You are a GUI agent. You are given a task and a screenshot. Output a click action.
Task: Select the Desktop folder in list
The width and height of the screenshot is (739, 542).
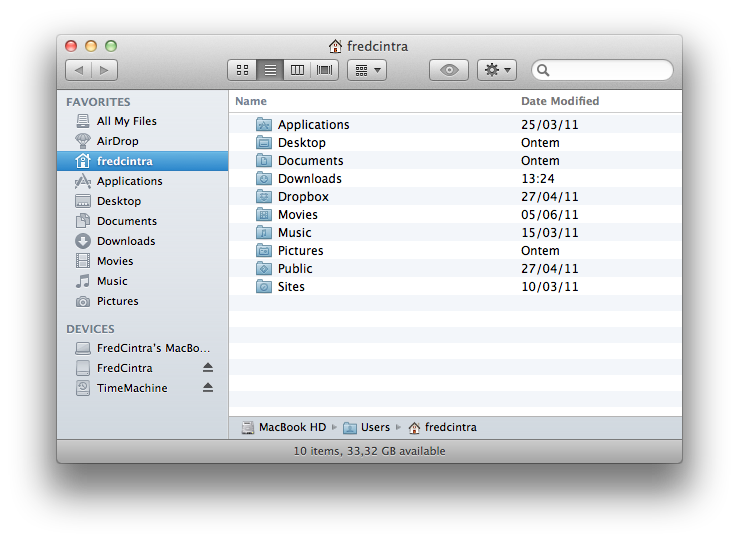pos(455,142)
